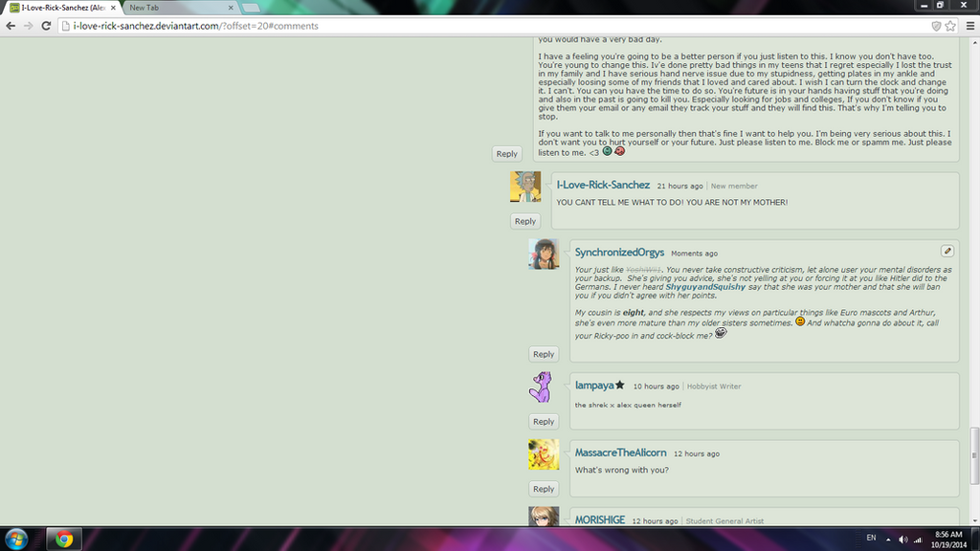Screen dimensions: 980x551
Task: Reply to lampaya's comment
Action: (544, 422)
